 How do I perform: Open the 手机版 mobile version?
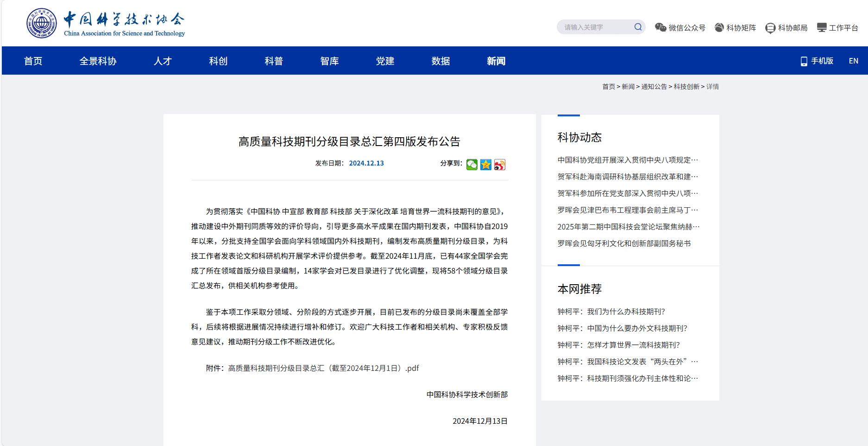[817, 61]
